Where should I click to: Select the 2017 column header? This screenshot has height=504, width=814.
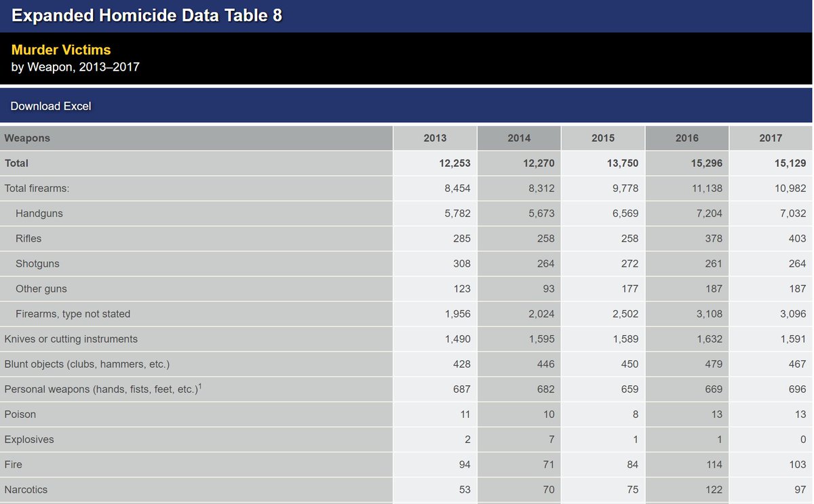click(x=771, y=138)
